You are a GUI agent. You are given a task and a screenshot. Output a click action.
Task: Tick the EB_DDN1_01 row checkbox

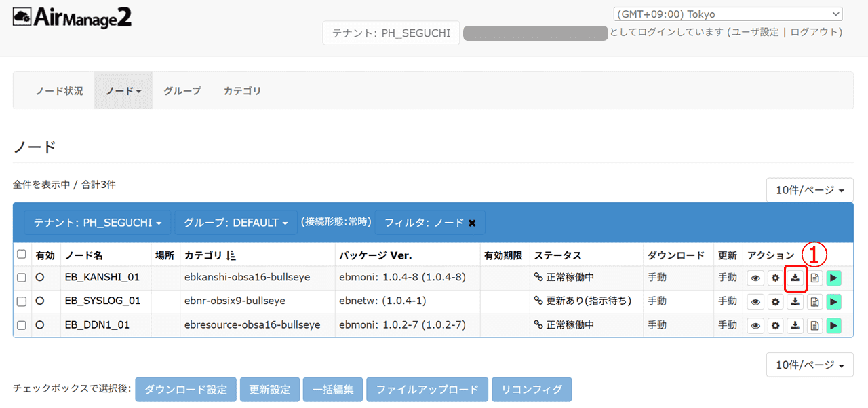[x=22, y=325]
